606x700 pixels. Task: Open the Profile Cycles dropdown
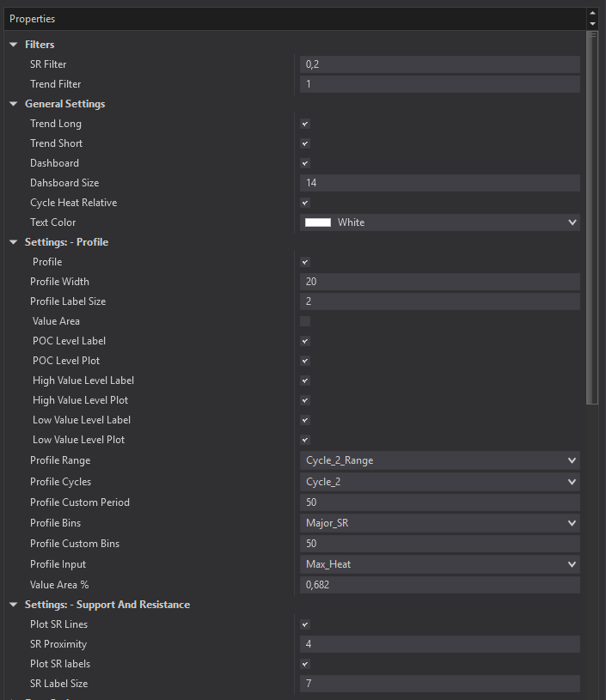coord(572,482)
